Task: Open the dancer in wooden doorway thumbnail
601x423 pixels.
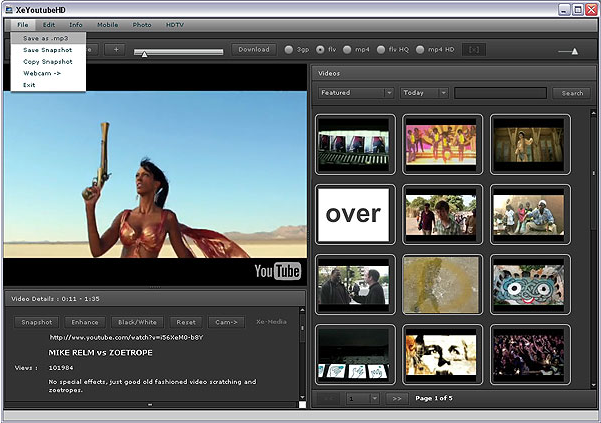Action: [530, 144]
